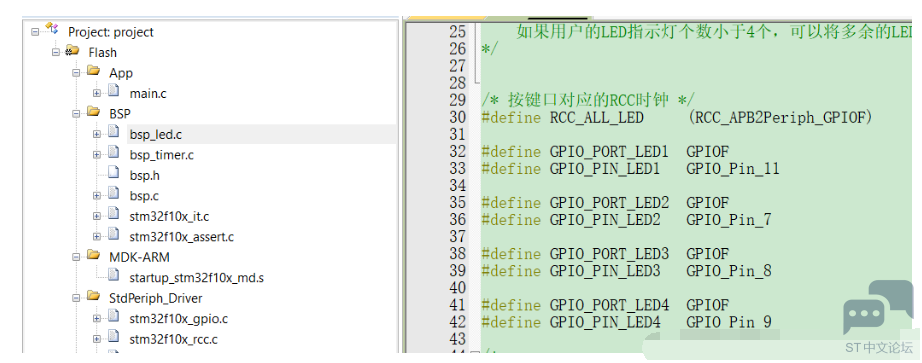Click the Project: project root icon
Screen dimensions: 922x363
[52, 29]
